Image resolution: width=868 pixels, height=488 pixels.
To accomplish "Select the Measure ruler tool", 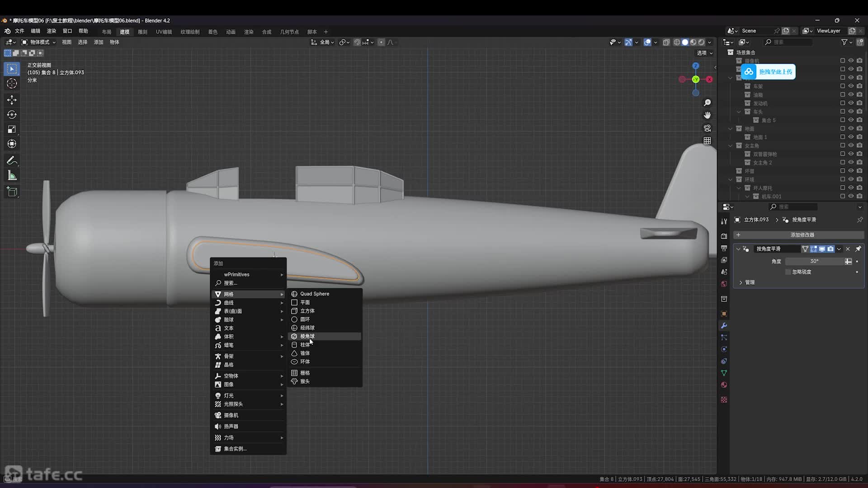I will point(12,176).
